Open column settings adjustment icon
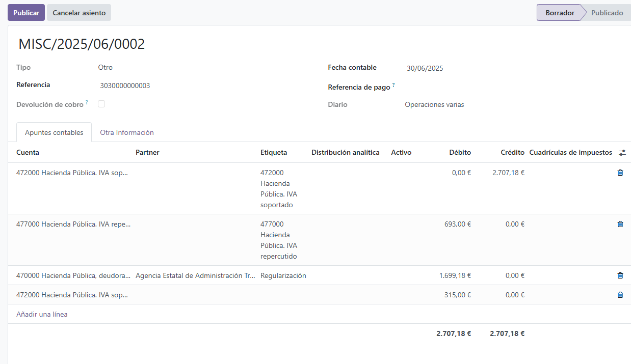Viewport: 631px width, 364px height. 622,153
